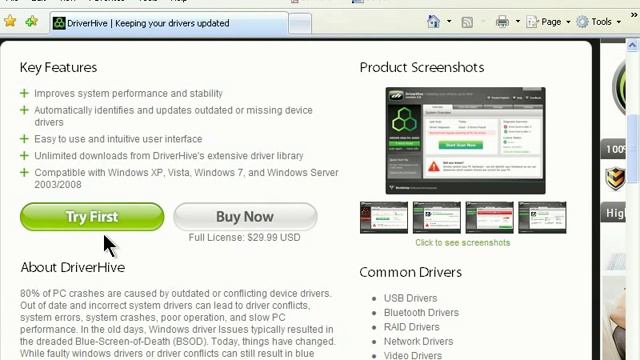Open the Network Drivers link
Screen dimensions: 640x360
click(x=418, y=341)
